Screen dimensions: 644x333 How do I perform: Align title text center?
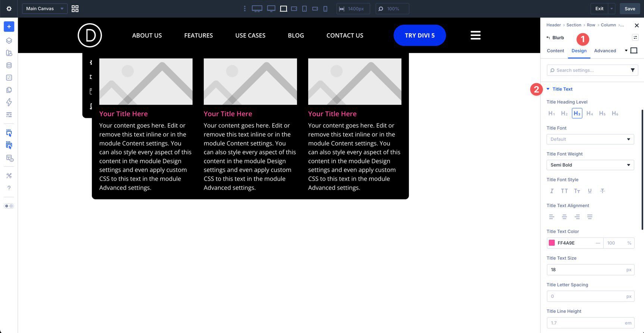click(x=564, y=217)
